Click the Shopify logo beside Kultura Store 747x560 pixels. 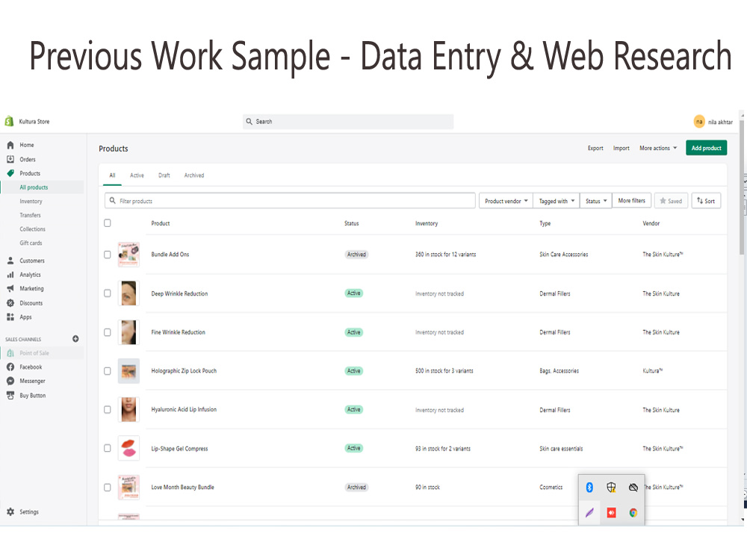click(x=9, y=122)
